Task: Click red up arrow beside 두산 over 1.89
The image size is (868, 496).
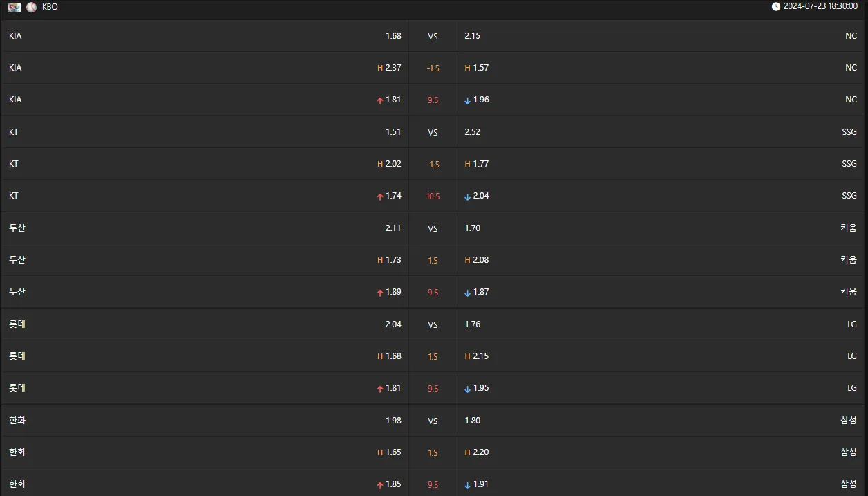Action: (x=380, y=293)
